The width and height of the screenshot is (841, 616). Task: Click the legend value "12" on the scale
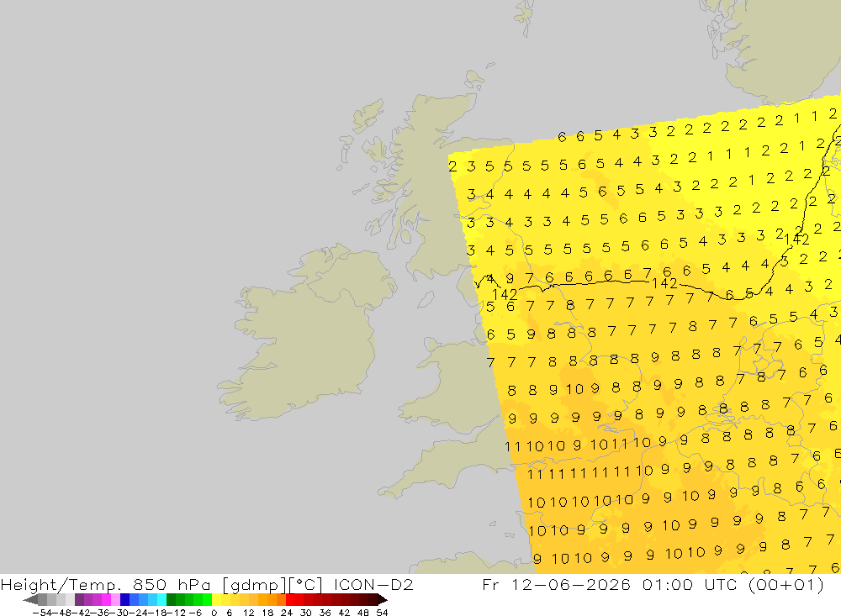[x=248, y=613]
